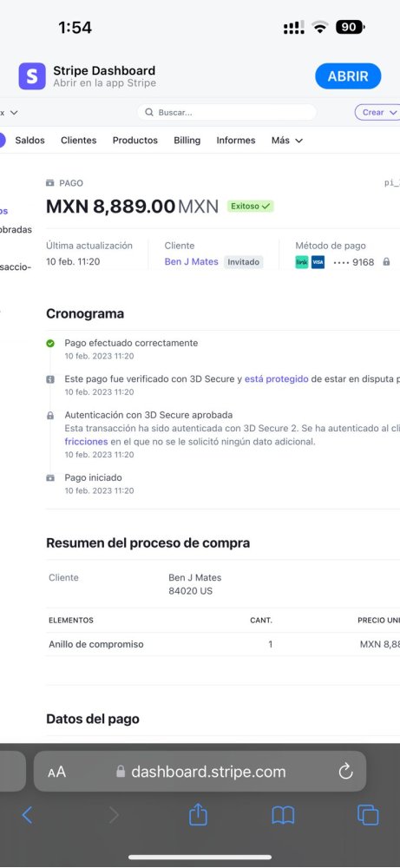Tap the battery indicator in status bar
This screenshot has height=868, width=400.
(x=351, y=27)
